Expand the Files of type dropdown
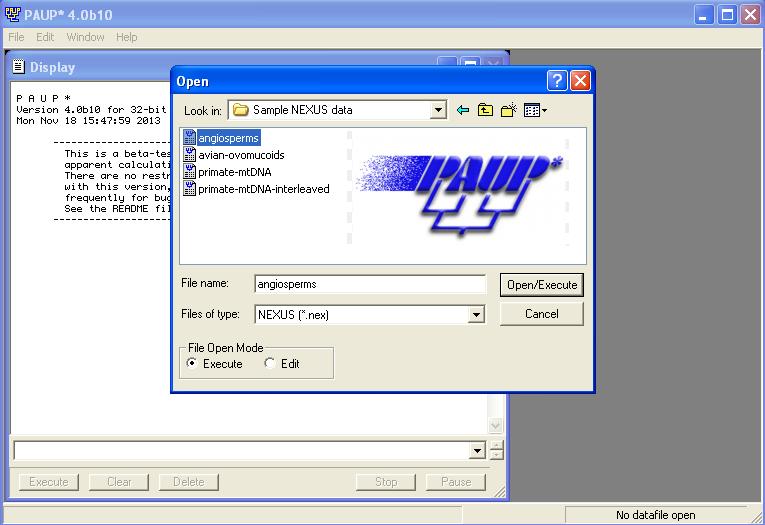 click(476, 315)
